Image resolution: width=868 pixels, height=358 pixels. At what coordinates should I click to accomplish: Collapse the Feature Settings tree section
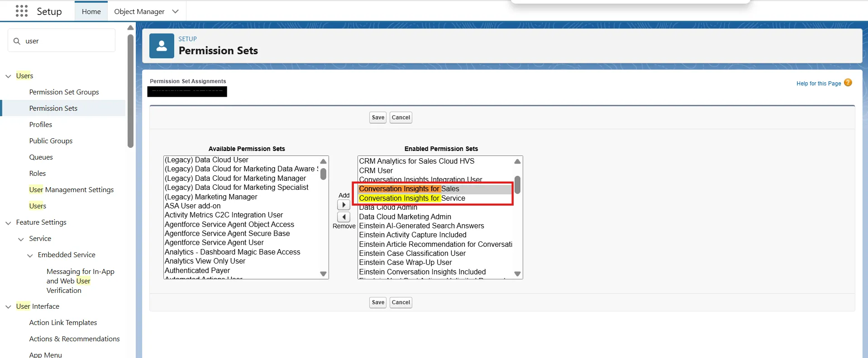tap(8, 223)
